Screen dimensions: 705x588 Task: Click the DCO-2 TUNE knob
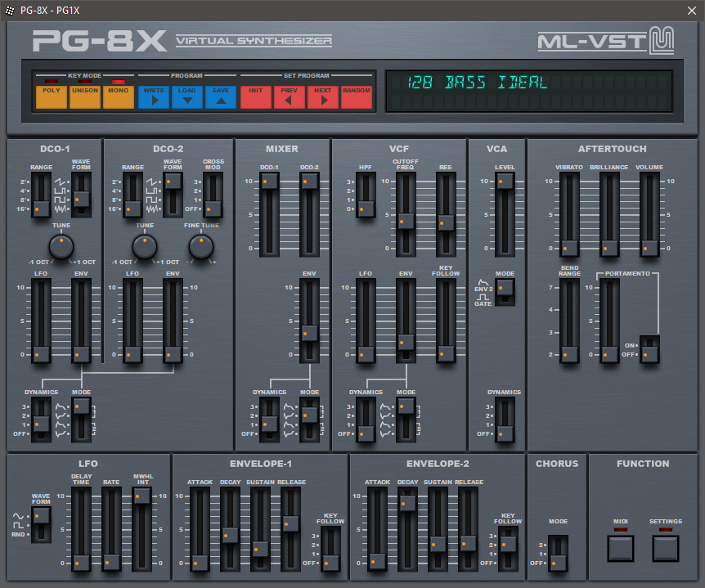click(x=145, y=247)
